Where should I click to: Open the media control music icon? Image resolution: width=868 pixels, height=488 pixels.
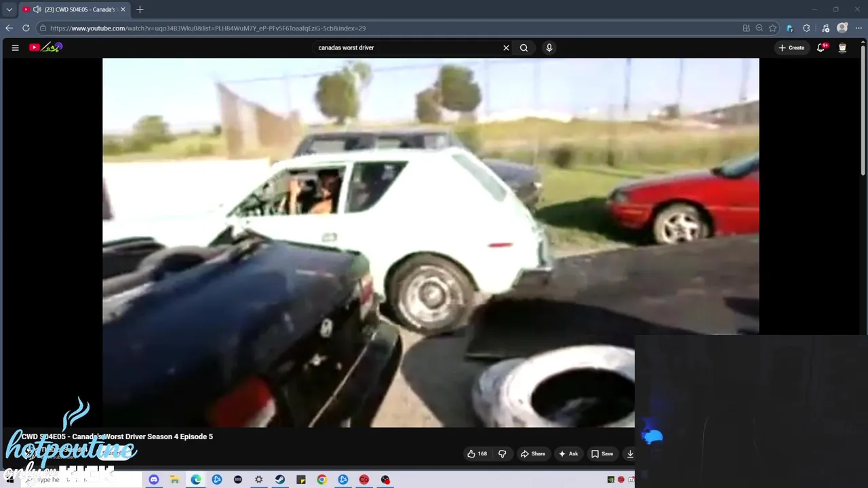(x=825, y=28)
